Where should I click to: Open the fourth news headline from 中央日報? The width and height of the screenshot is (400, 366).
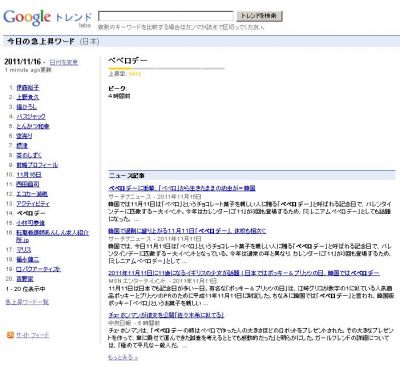pos(166,315)
